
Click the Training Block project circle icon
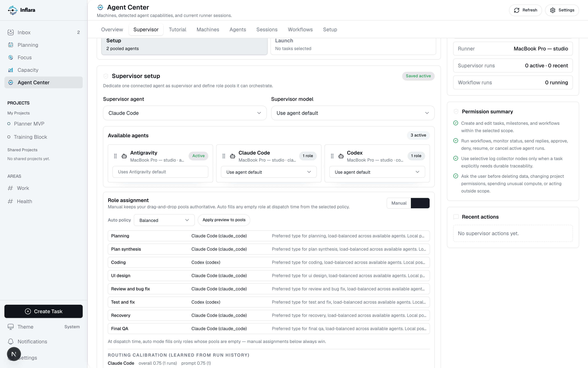(x=9, y=137)
